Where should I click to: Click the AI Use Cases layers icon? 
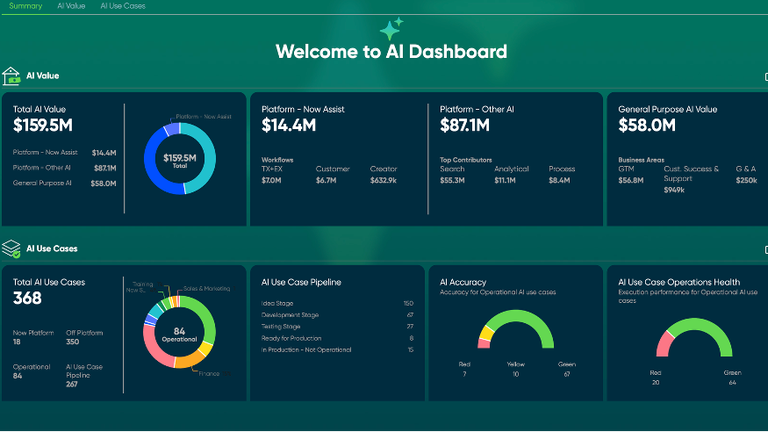coord(11,249)
